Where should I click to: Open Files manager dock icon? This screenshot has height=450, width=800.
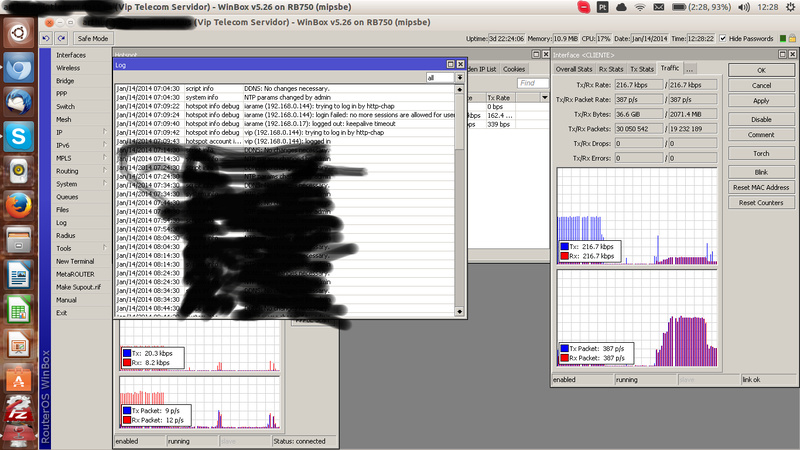tap(18, 240)
